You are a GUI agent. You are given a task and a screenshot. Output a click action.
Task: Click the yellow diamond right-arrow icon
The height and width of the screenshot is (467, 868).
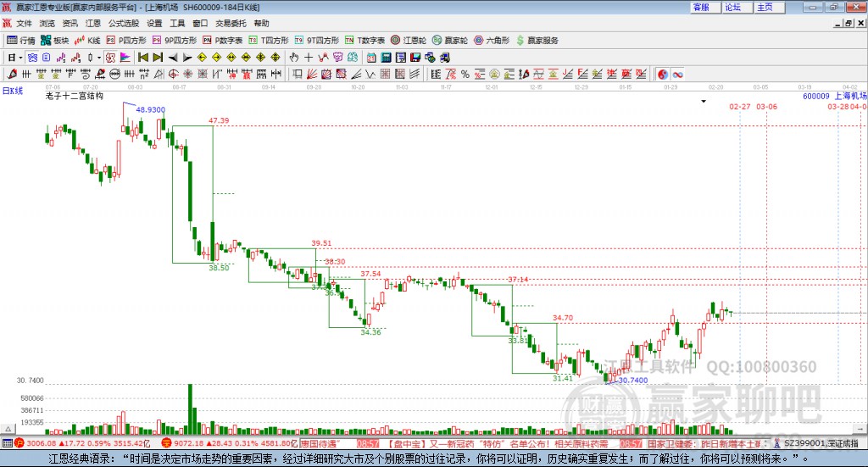point(216,58)
